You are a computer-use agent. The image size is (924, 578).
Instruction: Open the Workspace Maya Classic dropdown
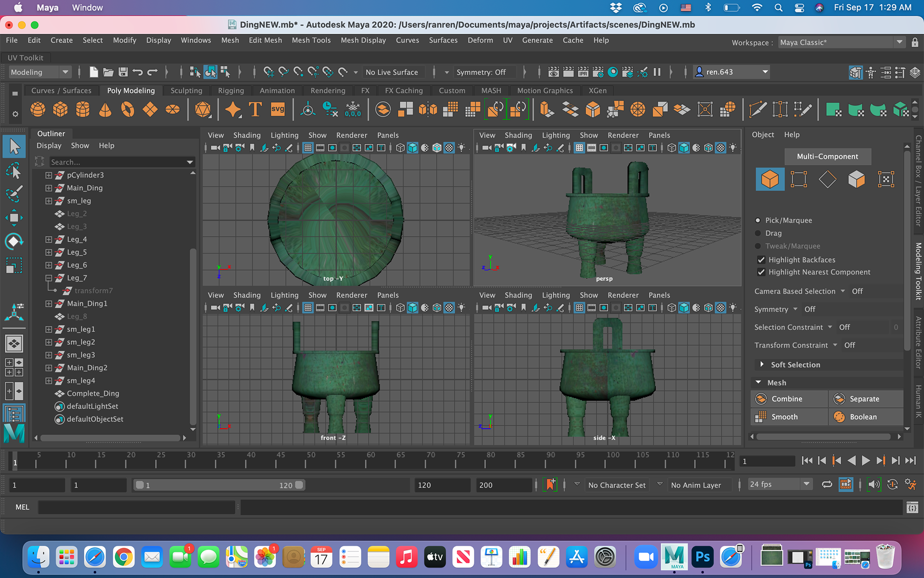tap(841, 42)
